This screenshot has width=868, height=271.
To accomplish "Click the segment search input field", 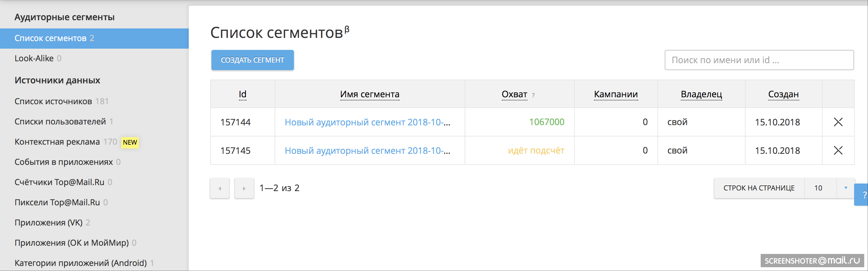I will pyautogui.click(x=759, y=60).
